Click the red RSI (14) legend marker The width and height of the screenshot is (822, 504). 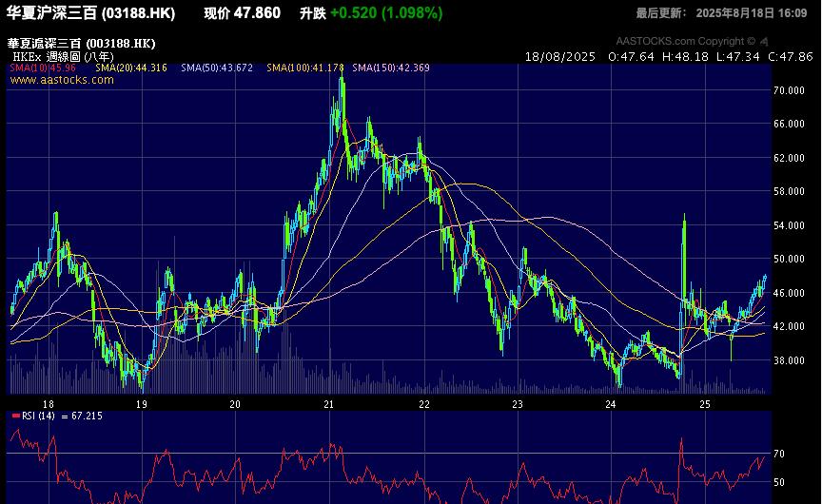click(16, 417)
